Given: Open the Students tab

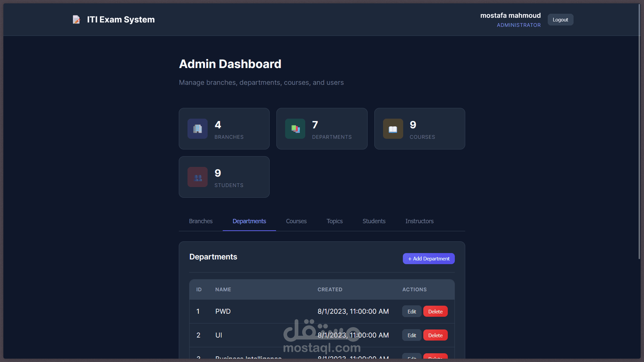Looking at the screenshot, I should (374, 221).
